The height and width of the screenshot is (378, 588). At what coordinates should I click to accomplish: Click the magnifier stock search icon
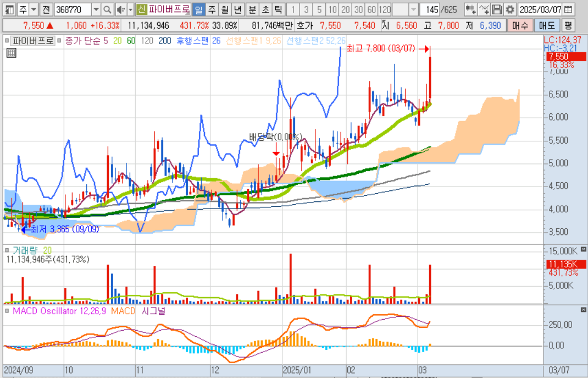click(107, 9)
